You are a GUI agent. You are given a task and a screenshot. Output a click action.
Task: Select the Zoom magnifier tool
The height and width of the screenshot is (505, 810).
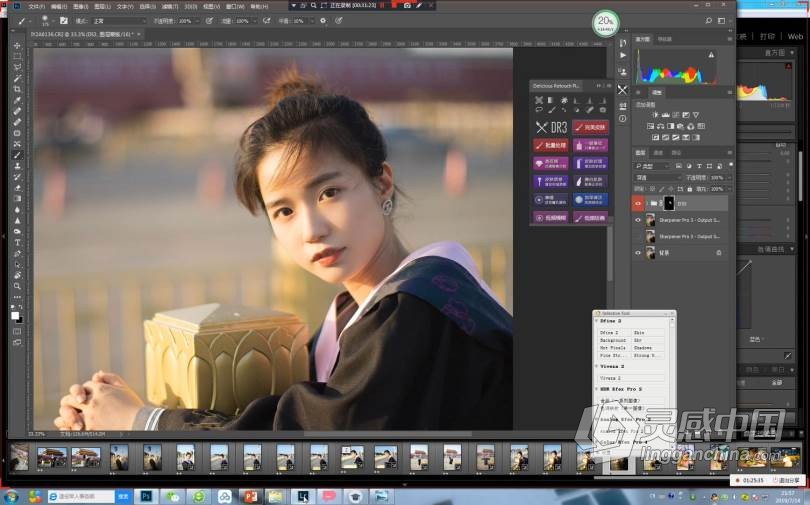point(17,286)
